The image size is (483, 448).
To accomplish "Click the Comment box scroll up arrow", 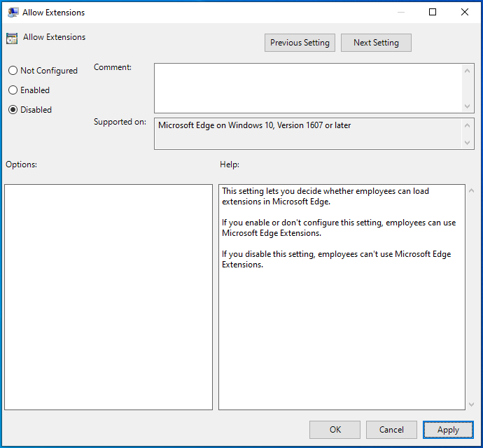I will [x=468, y=71].
